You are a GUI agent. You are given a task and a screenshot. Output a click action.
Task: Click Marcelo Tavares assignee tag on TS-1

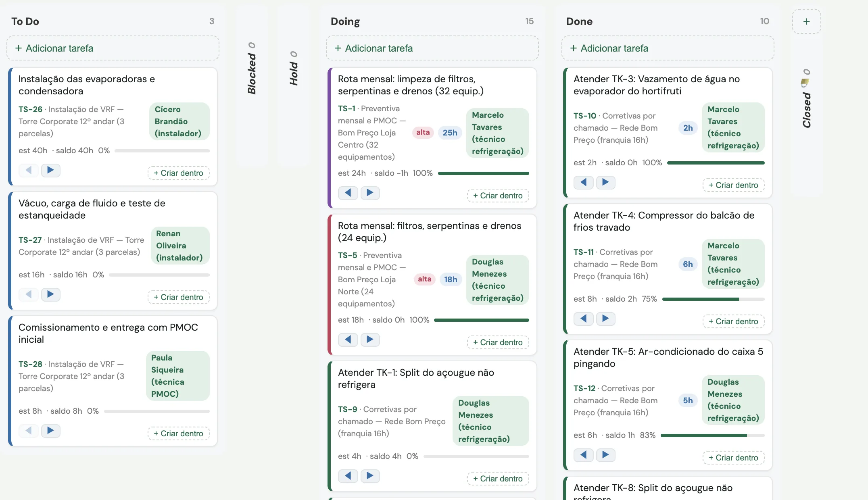(497, 133)
